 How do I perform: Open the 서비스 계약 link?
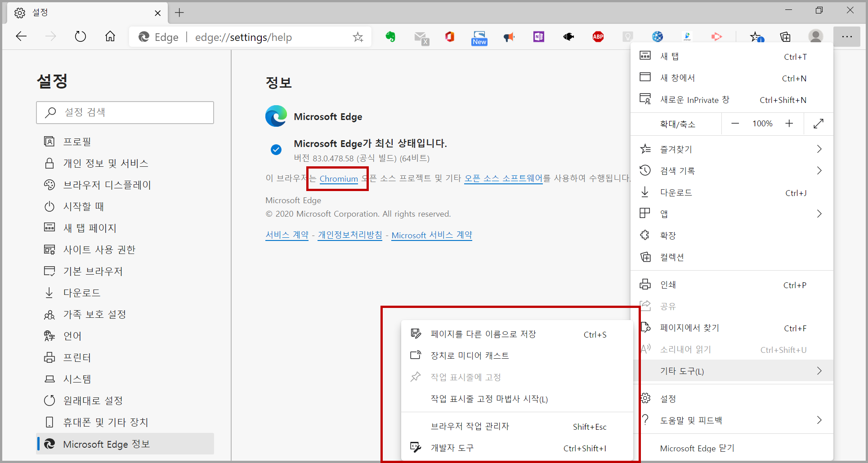pyautogui.click(x=287, y=235)
